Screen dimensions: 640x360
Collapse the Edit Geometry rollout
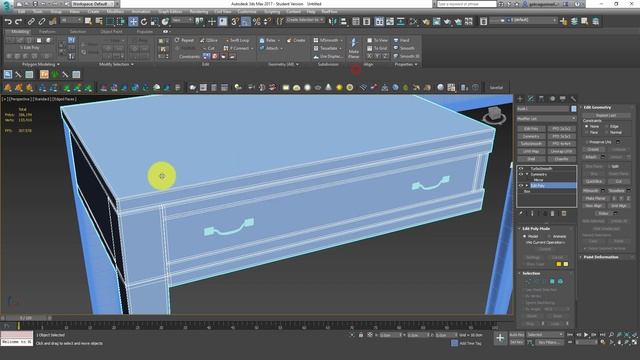click(597, 107)
